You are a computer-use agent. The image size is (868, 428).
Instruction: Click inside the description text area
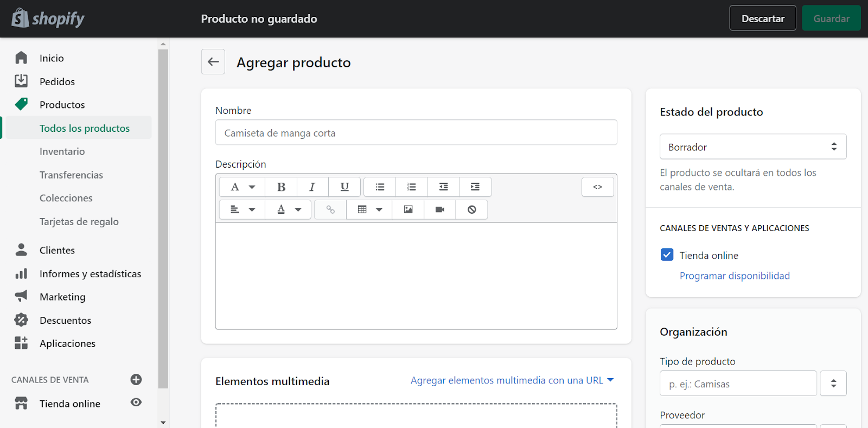pyautogui.click(x=416, y=276)
